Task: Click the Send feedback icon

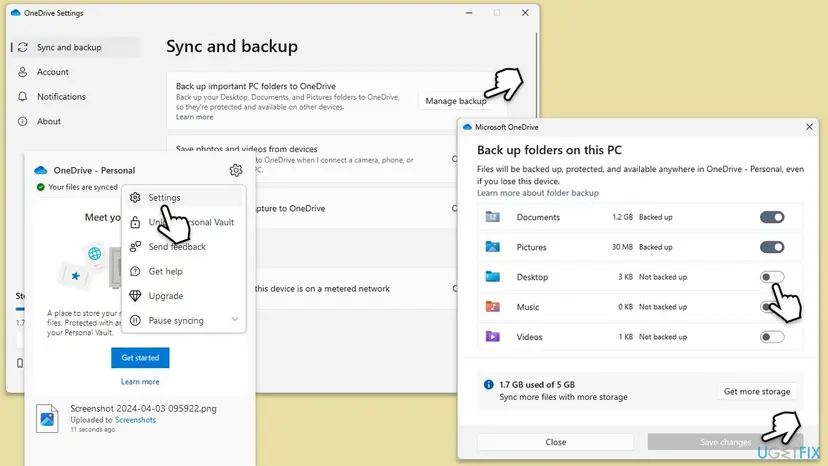Action: coord(135,247)
